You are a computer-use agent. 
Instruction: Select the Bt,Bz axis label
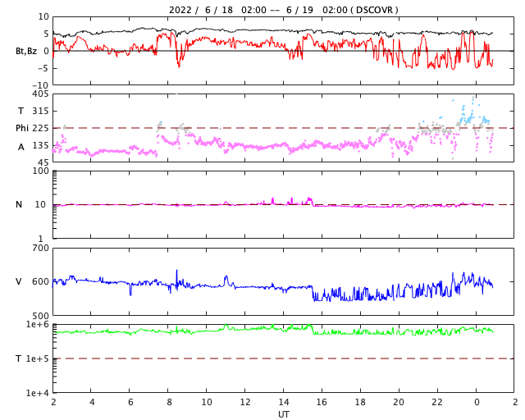click(26, 51)
